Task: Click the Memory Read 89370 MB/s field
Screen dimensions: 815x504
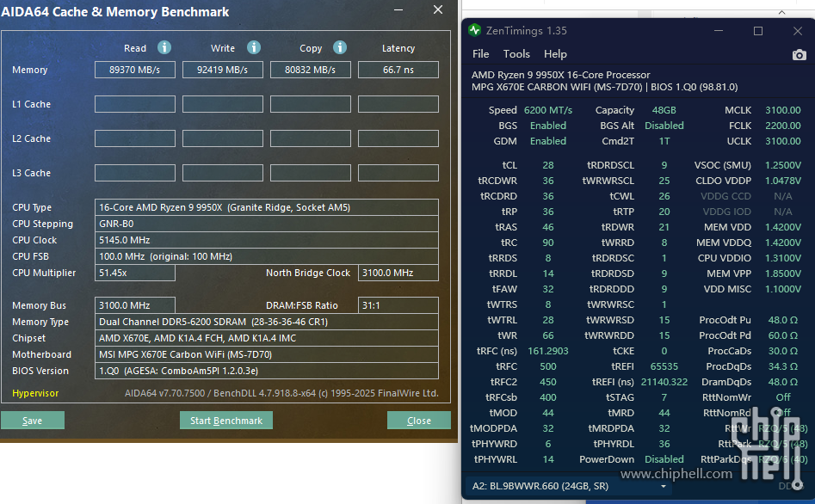Action: [x=134, y=70]
